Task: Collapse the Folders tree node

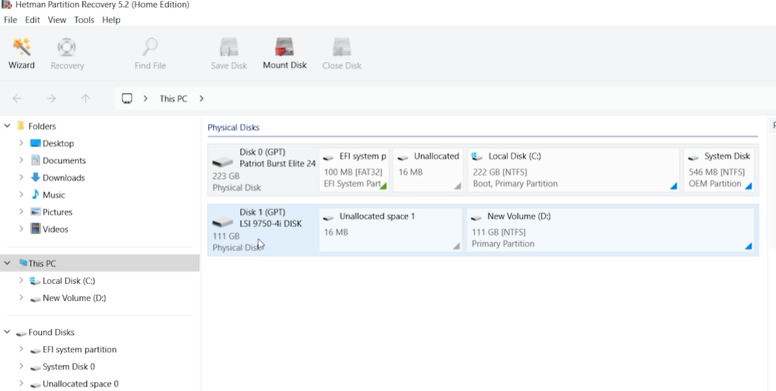Action: (7, 126)
